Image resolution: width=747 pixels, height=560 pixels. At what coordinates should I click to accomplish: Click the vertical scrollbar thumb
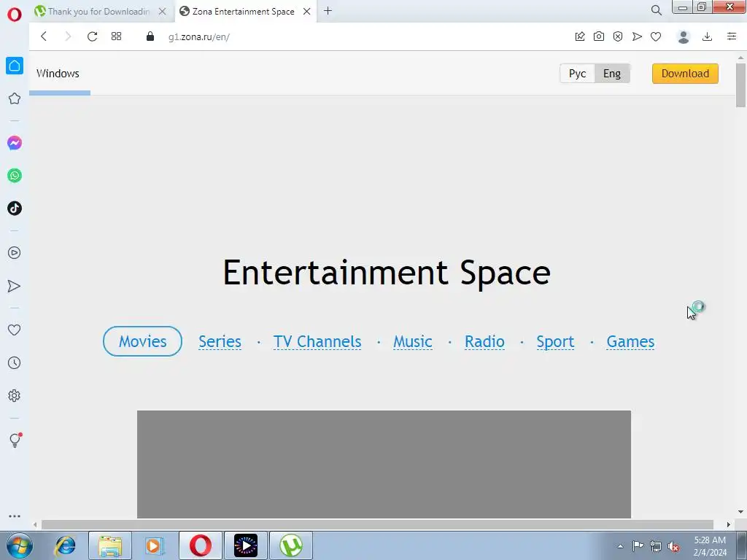coord(740,85)
